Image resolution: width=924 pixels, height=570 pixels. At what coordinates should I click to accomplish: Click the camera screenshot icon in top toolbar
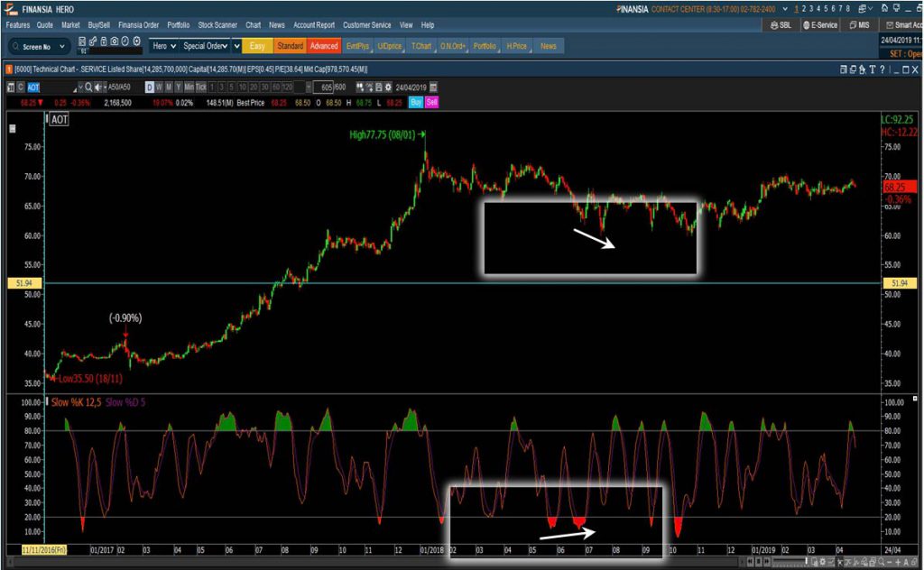(x=115, y=41)
